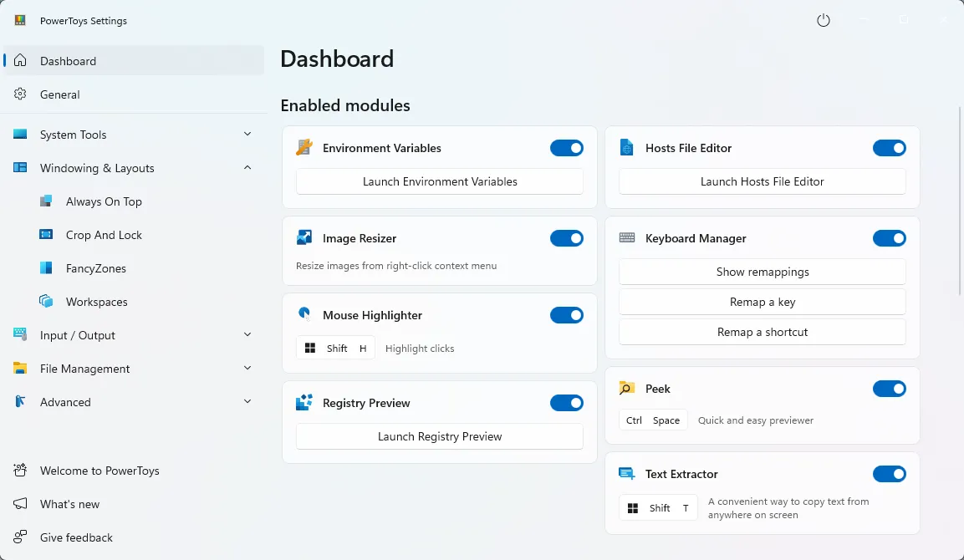
Task: Expand the Input / Output section
Action: pyautogui.click(x=247, y=334)
